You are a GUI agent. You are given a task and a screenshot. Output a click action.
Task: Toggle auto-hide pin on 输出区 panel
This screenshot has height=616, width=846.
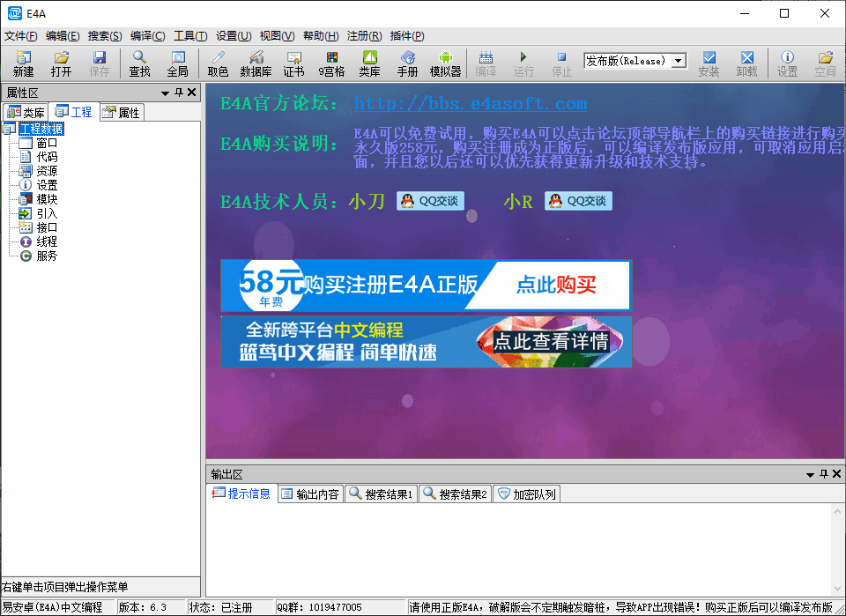pyautogui.click(x=823, y=474)
